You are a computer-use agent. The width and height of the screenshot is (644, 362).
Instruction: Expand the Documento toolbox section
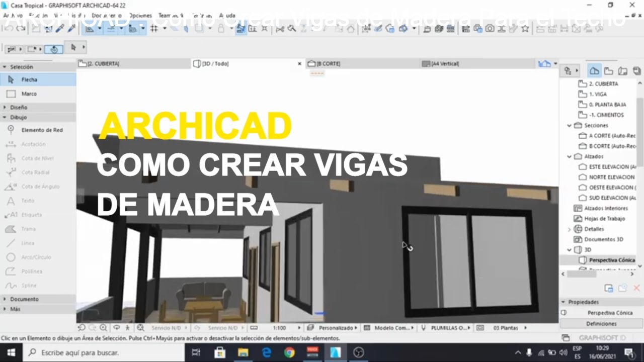click(x=5, y=299)
